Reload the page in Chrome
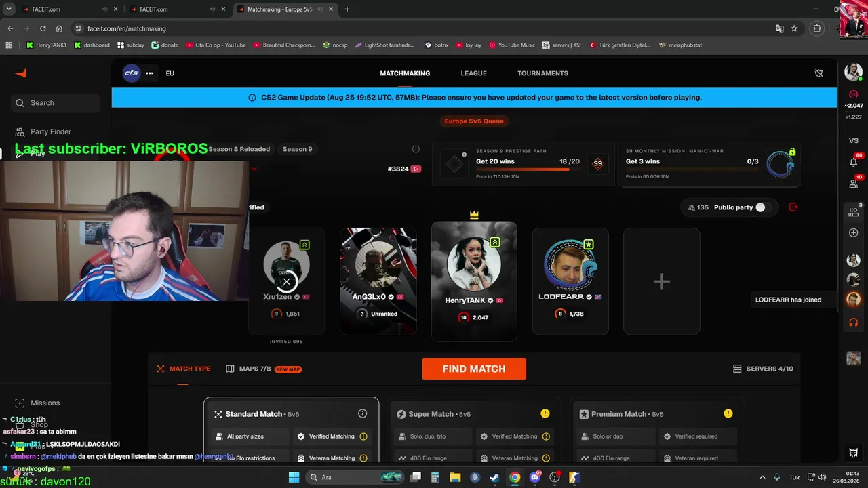This screenshot has height=488, width=868. click(x=43, y=28)
